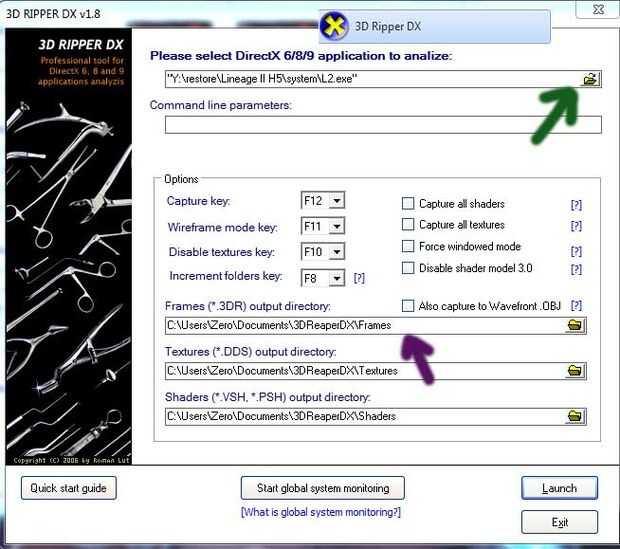
Task: Browse for the Frames output directory folder
Action: click(x=575, y=325)
